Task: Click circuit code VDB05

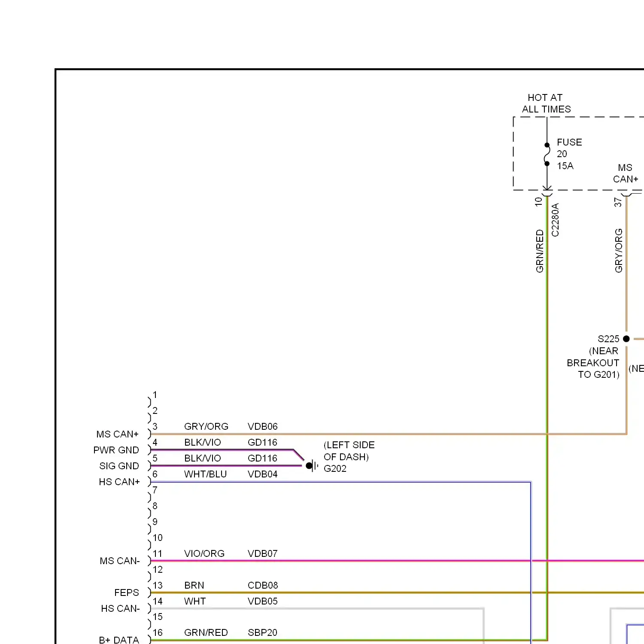Action: pos(263,601)
